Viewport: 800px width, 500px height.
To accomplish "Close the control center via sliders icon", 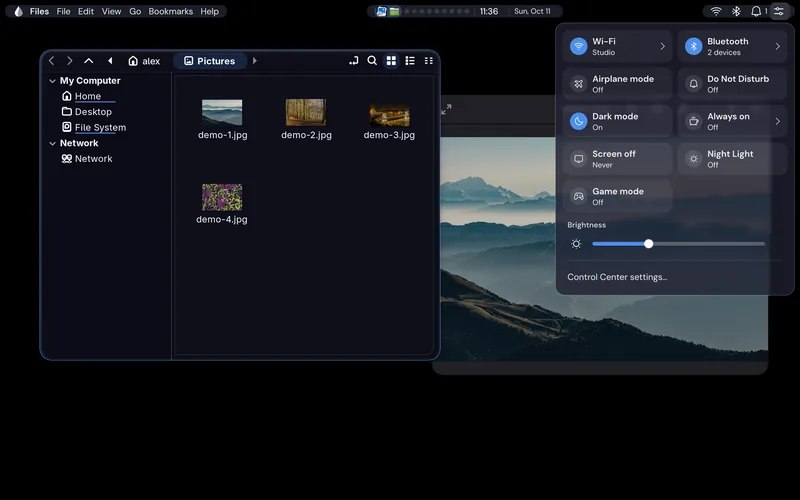I will coord(779,11).
